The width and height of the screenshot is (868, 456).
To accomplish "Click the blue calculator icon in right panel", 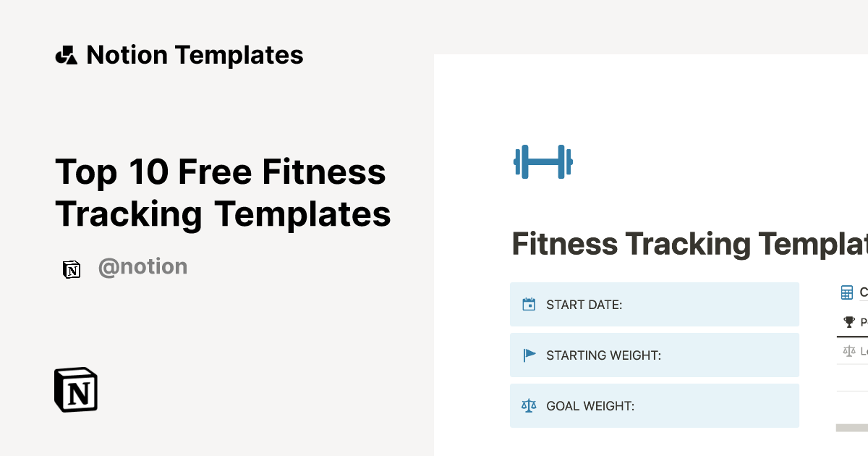I will (x=847, y=292).
